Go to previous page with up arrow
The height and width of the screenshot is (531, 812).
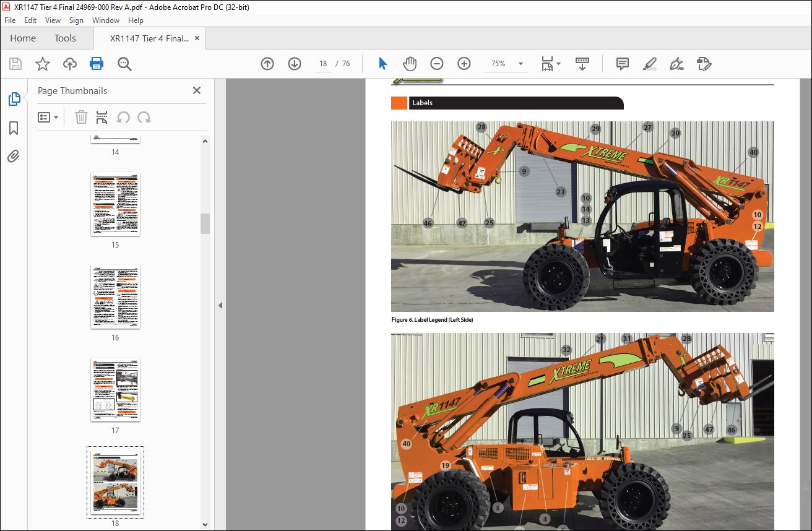(x=267, y=64)
